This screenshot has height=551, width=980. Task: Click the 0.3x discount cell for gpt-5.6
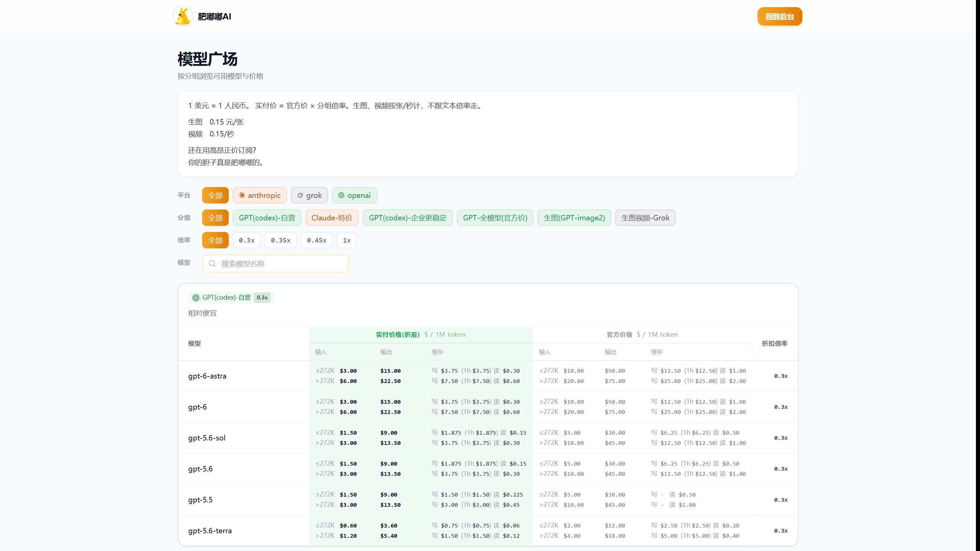click(x=781, y=469)
